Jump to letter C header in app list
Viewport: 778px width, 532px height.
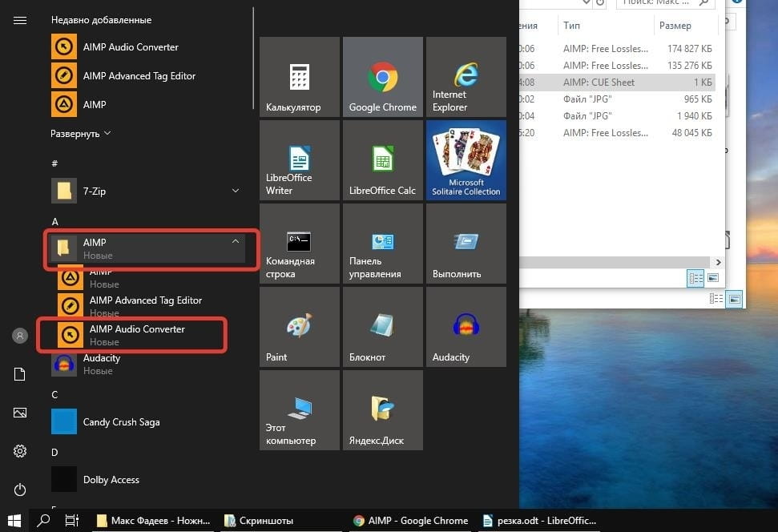54,394
